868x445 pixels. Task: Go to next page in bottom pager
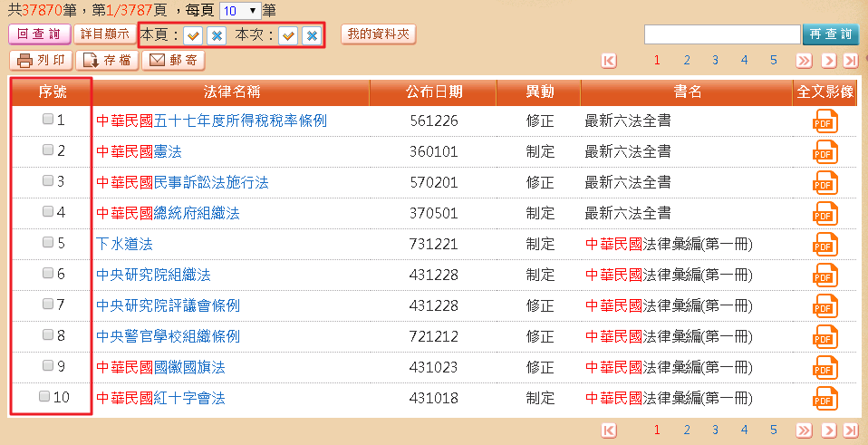point(828,430)
